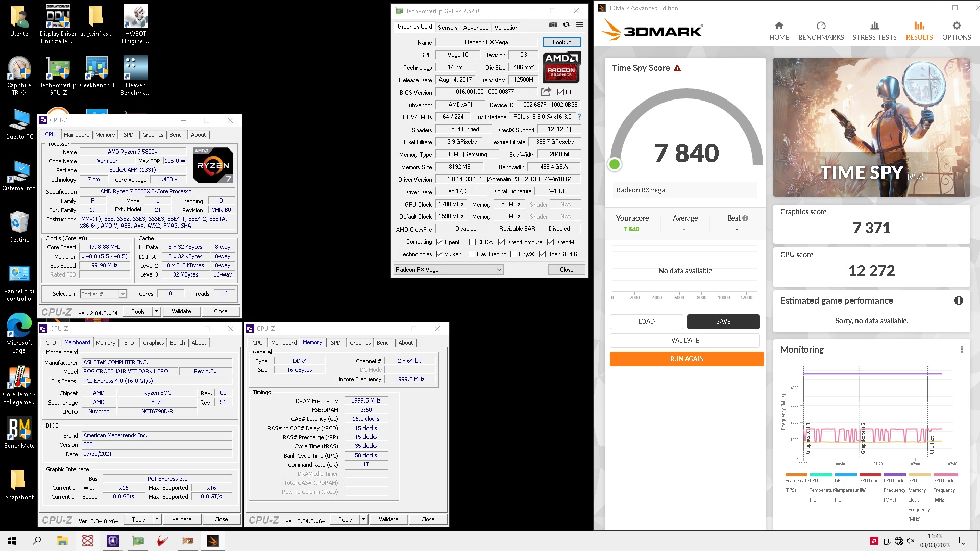Image resolution: width=980 pixels, height=551 pixels.
Task: Toggle the PhysX checkbox
Action: [x=513, y=254]
